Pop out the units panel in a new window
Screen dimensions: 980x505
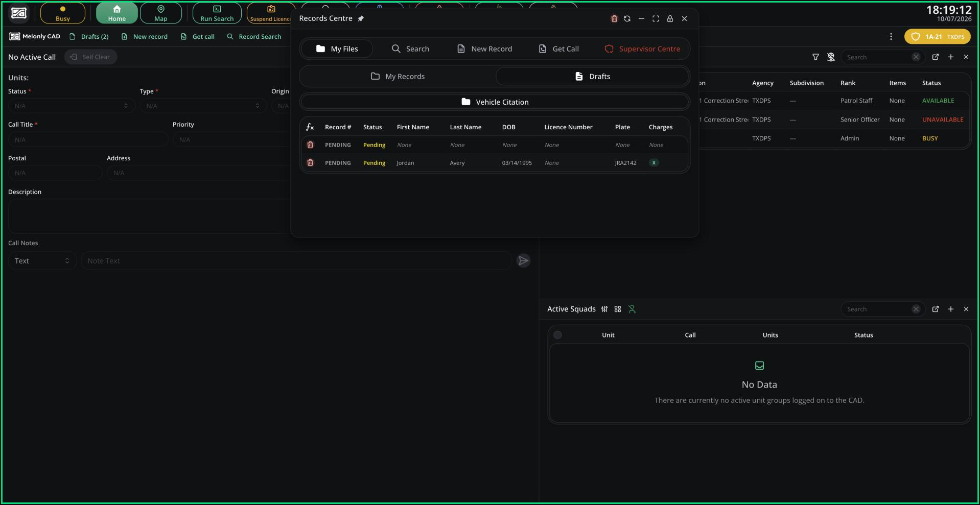click(936, 57)
